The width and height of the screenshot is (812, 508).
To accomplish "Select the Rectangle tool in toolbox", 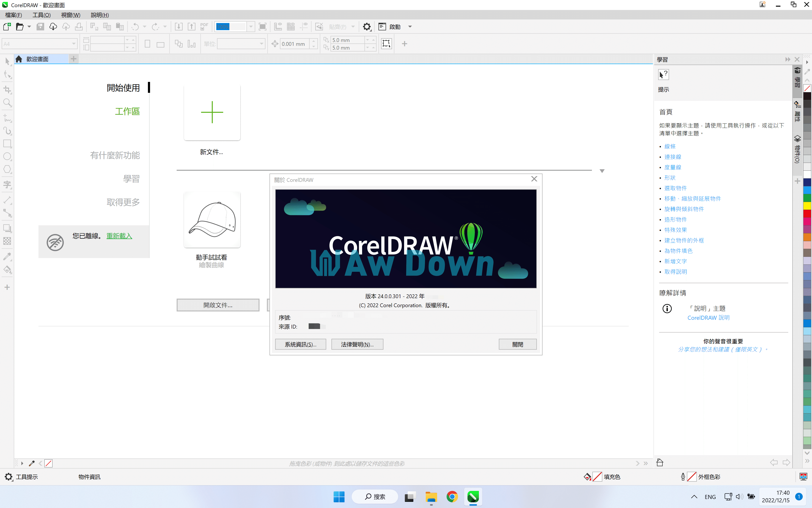I will coord(7,143).
